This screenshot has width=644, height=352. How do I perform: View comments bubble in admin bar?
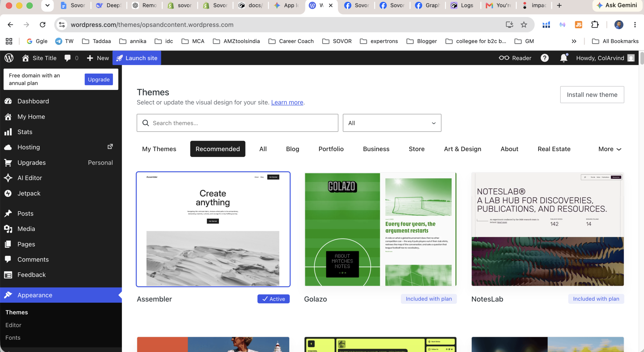[x=71, y=58]
